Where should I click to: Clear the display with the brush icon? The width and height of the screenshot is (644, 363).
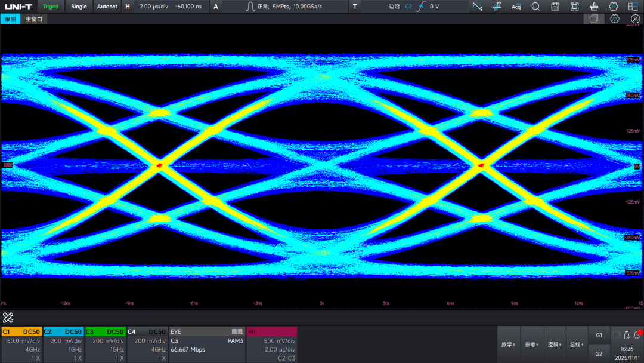point(594,7)
